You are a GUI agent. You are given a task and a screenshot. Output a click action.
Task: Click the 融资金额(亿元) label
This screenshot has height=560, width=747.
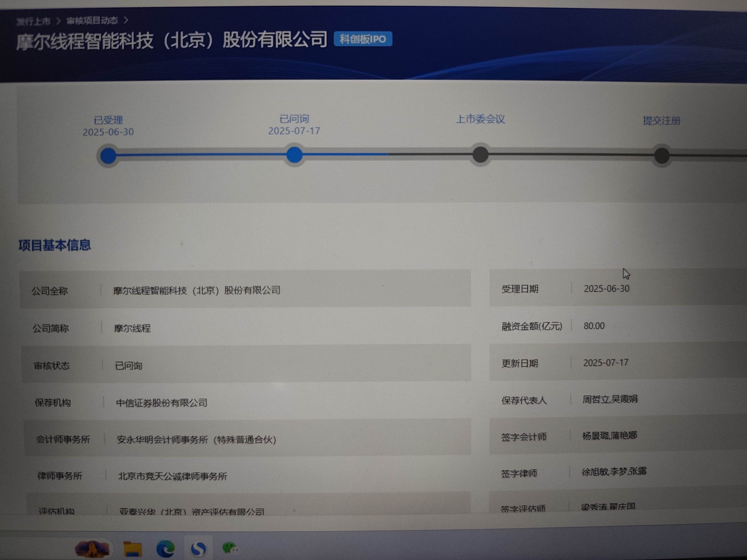pyautogui.click(x=532, y=326)
